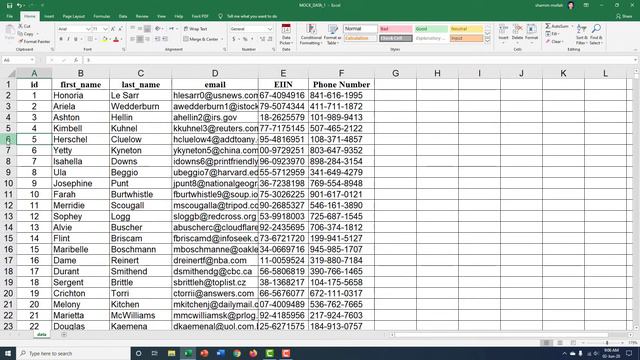
Task: Switch to the Review tab
Action: [x=142, y=16]
